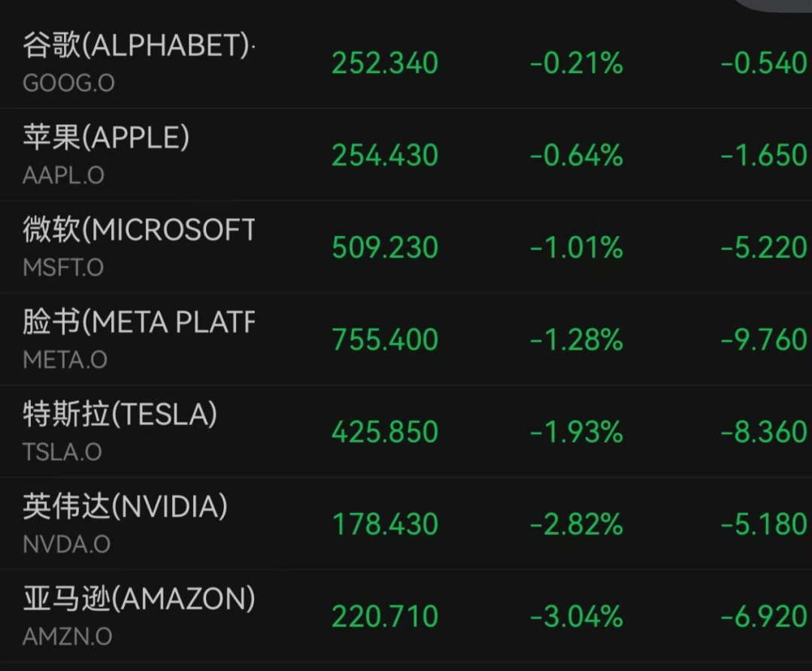
Task: Tap Apple's -0.64% change percentage
Action: tap(577, 156)
